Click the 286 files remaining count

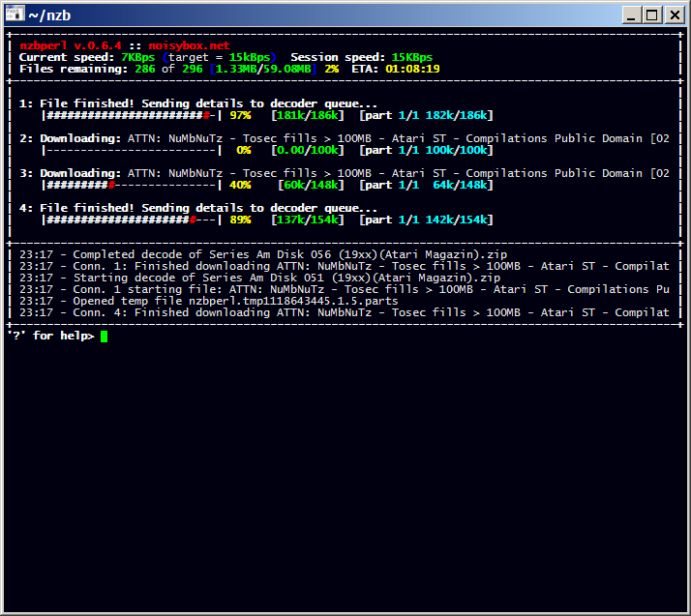coord(145,69)
